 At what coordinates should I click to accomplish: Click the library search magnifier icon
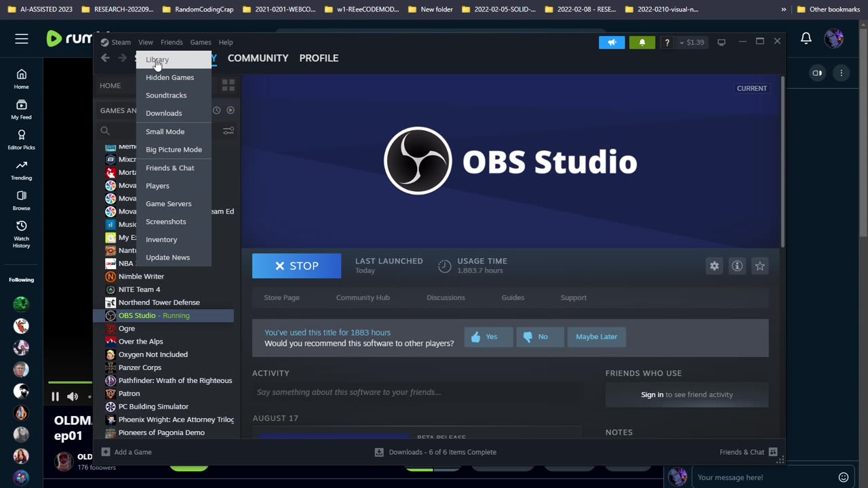click(x=105, y=131)
